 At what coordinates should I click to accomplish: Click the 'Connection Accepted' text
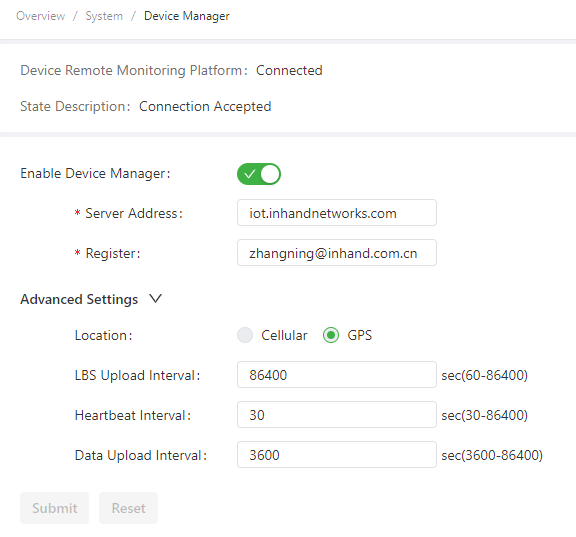(205, 107)
